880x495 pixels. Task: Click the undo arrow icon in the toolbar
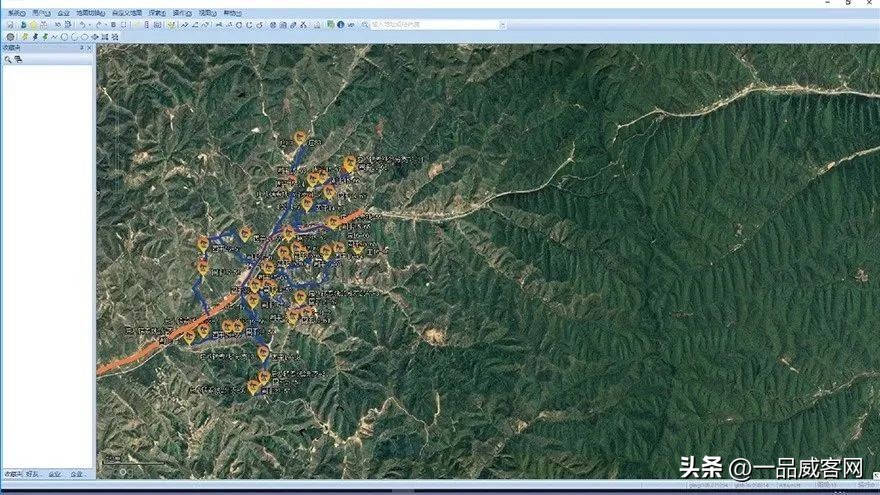pyautogui.click(x=82, y=25)
